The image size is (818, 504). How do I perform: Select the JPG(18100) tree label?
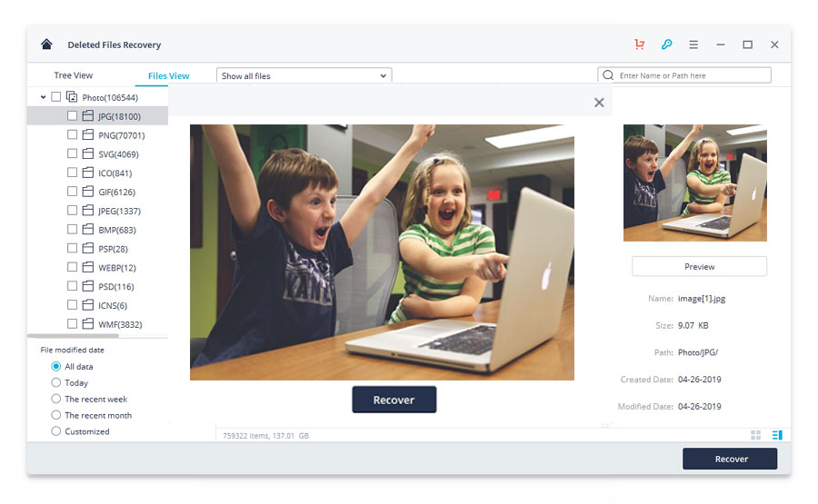119,116
